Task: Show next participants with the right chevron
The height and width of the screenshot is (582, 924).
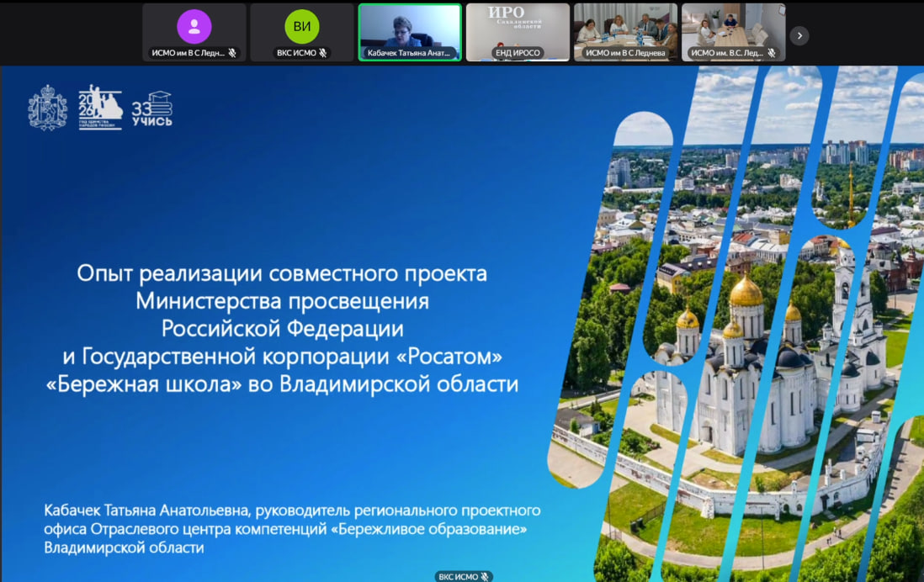Action: pos(799,36)
